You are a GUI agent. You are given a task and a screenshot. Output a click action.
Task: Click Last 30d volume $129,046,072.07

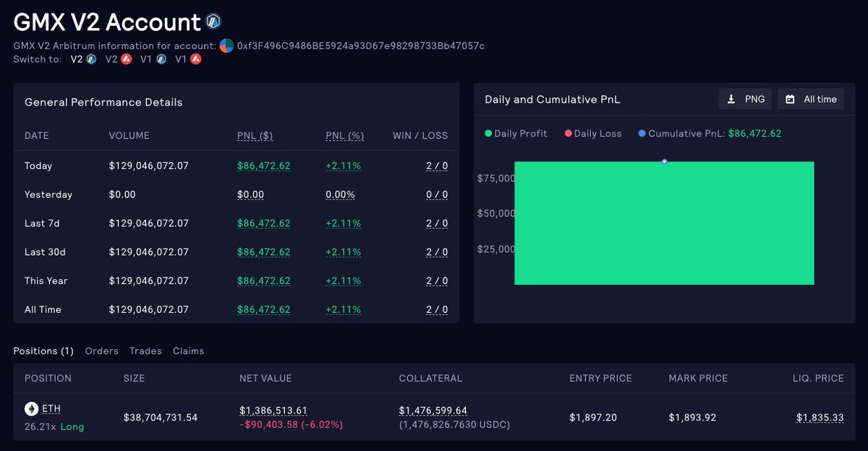[148, 252]
